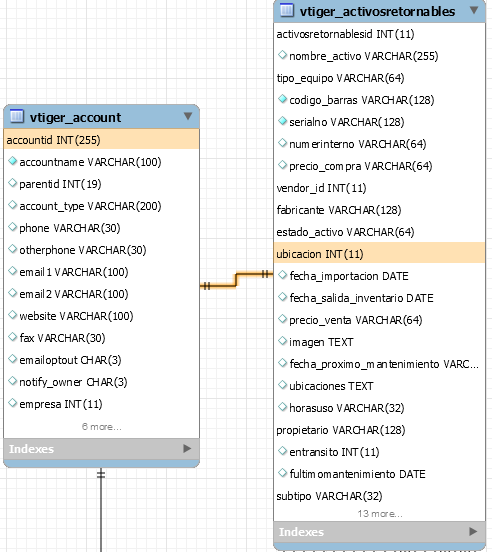
Task: Select the notify_owner CHAR(3) column
Action: 102,382
